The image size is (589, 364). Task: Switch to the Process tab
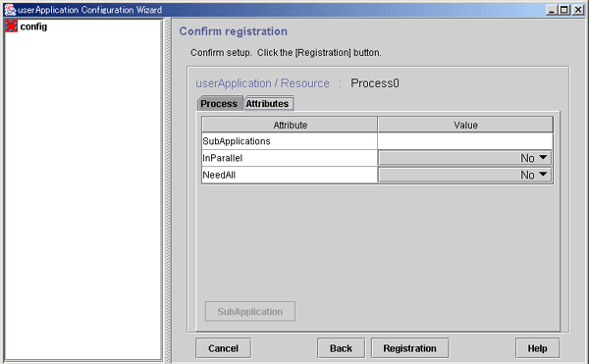click(220, 104)
